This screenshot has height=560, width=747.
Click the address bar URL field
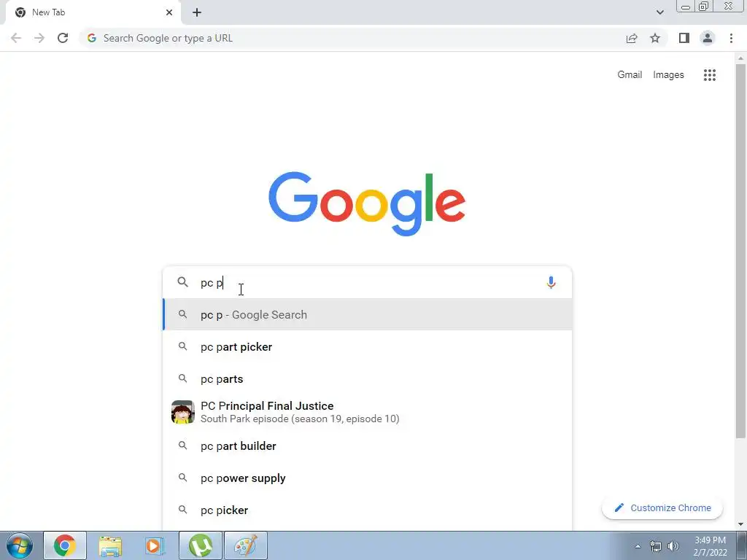coord(352,38)
